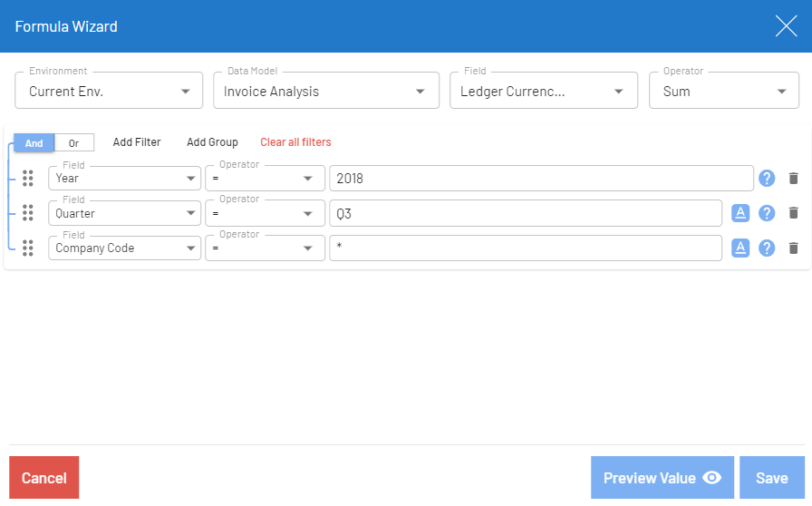
Task: Click Add Group
Action: click(x=212, y=142)
